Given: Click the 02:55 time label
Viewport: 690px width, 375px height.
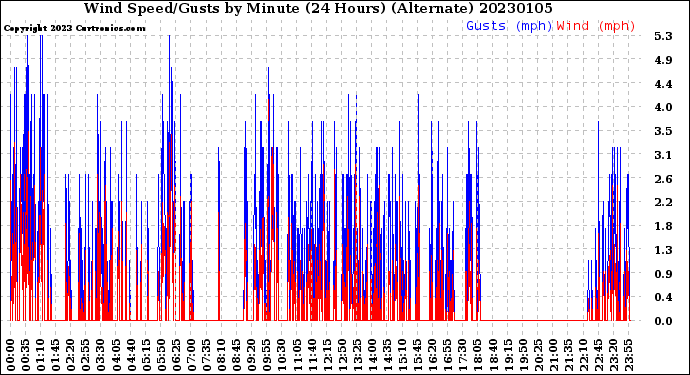Looking at the screenshot, I should click(86, 355).
